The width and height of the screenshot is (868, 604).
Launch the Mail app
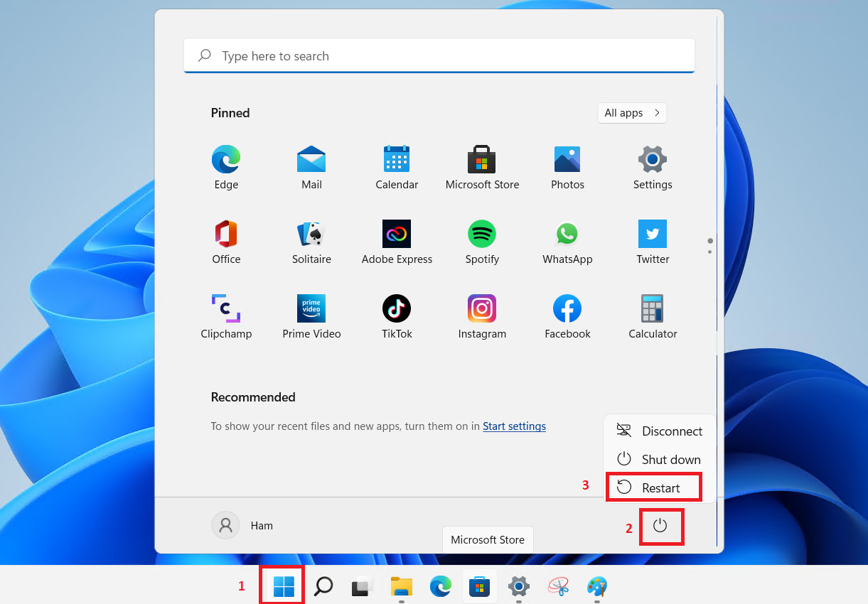point(311,168)
